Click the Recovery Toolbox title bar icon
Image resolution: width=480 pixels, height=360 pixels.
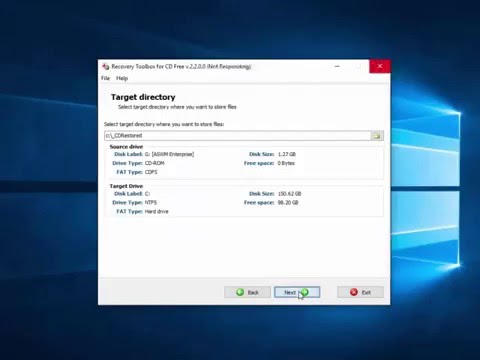(106, 67)
